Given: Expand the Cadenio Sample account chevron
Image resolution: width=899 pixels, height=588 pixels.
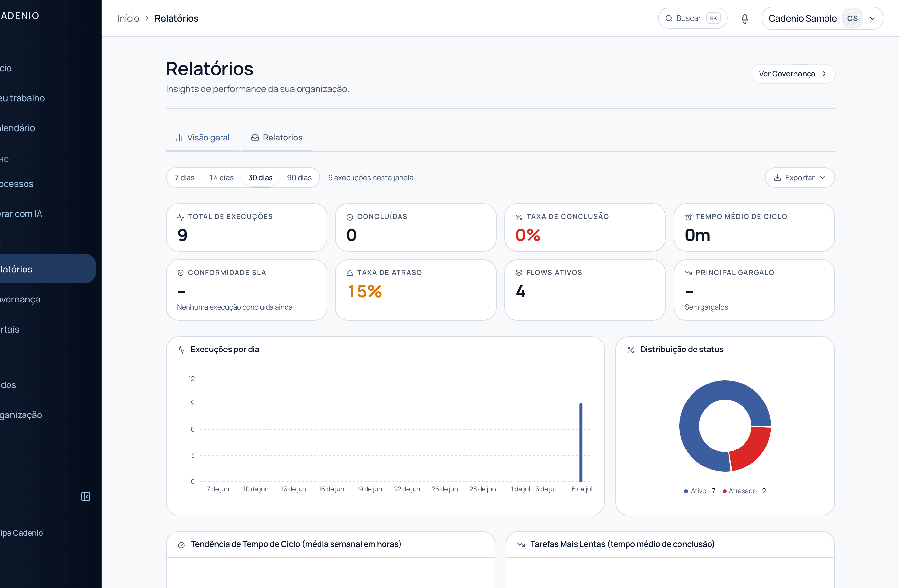Looking at the screenshot, I should pyautogui.click(x=872, y=19).
